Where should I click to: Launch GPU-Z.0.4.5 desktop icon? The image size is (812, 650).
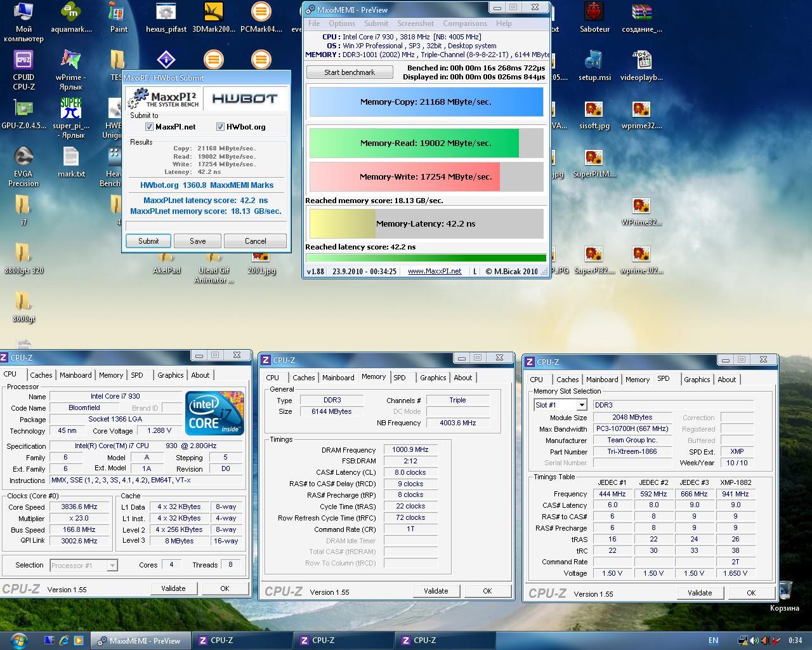click(x=23, y=114)
